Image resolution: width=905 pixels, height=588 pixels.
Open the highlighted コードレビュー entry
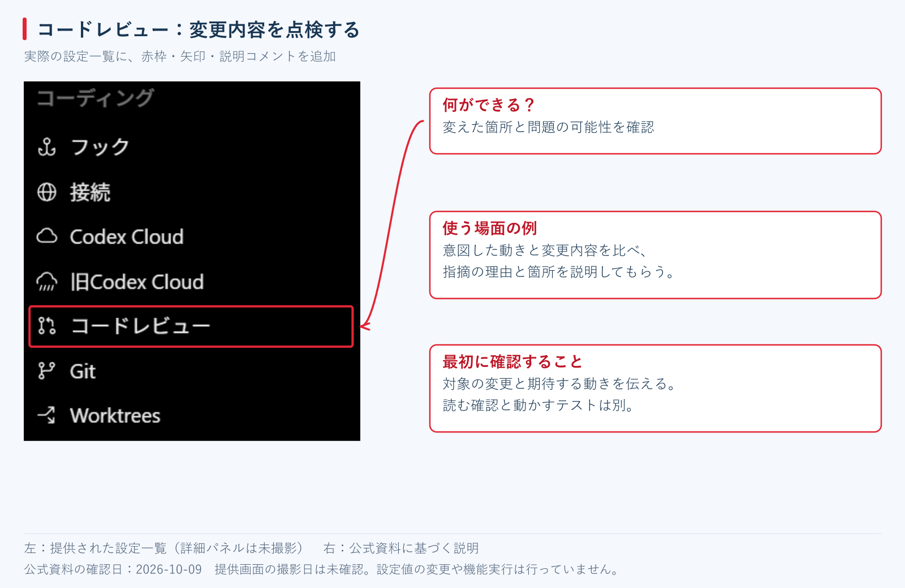click(191, 326)
